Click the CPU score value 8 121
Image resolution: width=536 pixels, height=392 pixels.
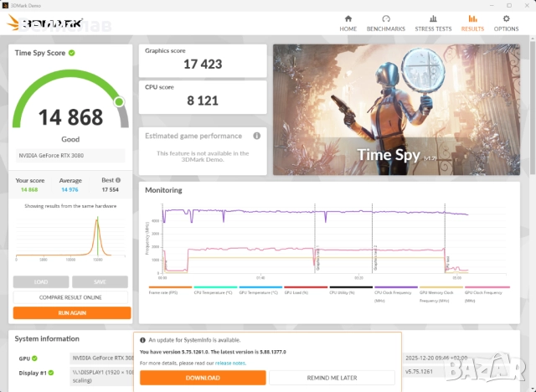[x=203, y=101]
